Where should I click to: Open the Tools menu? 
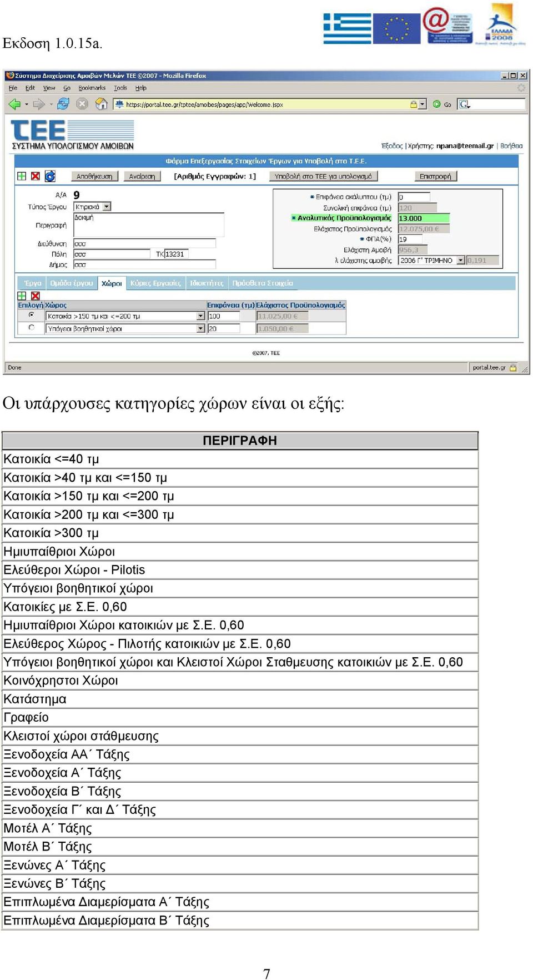click(x=120, y=88)
